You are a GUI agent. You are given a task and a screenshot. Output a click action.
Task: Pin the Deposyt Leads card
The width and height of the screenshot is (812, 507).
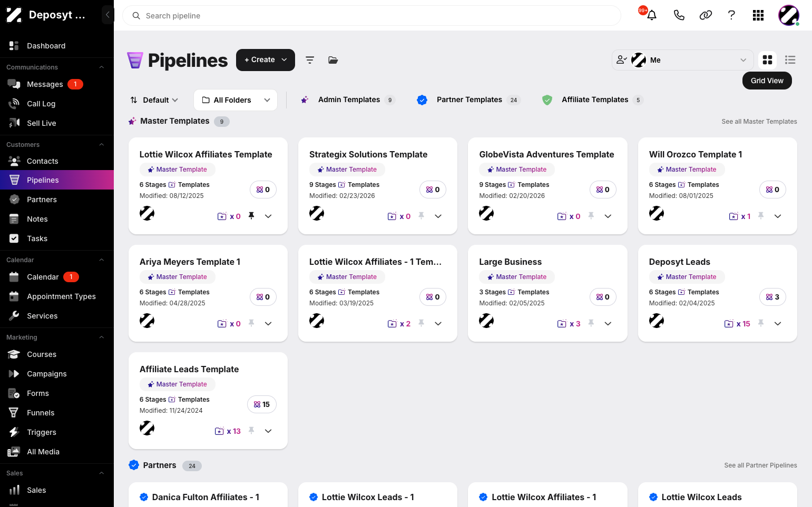pos(761,323)
